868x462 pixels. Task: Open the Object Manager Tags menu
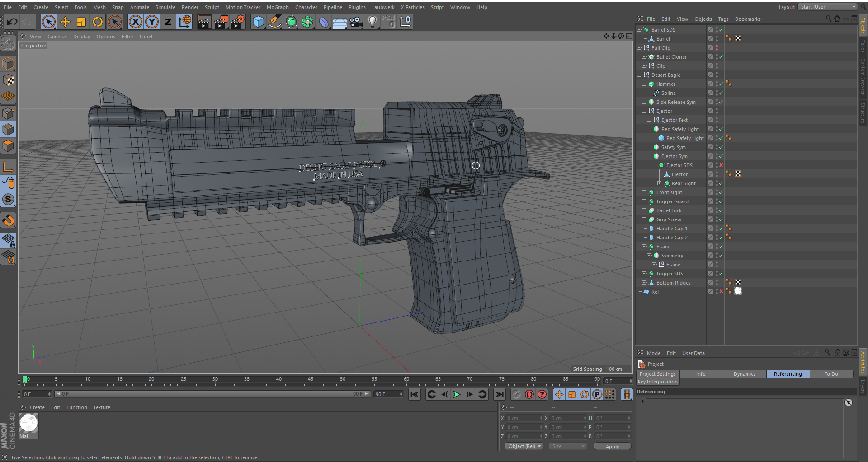coord(723,19)
